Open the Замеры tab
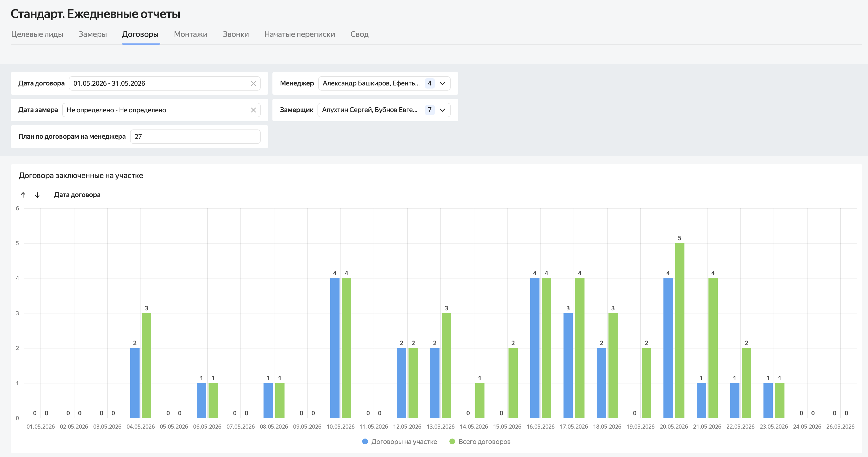868x457 pixels. [93, 34]
